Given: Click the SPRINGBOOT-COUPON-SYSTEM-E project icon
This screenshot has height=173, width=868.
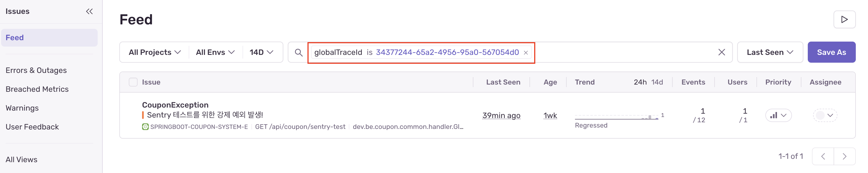Looking at the screenshot, I should pyautogui.click(x=145, y=127).
